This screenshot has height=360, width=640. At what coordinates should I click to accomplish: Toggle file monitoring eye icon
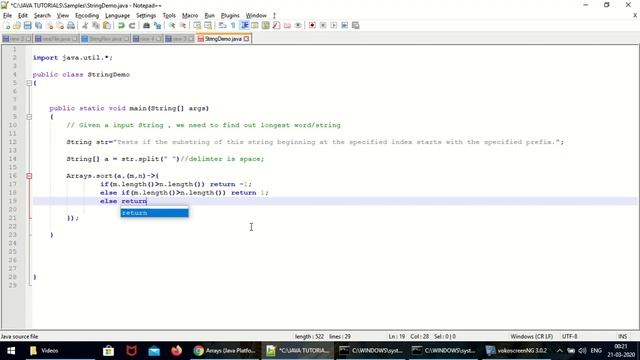298,25
